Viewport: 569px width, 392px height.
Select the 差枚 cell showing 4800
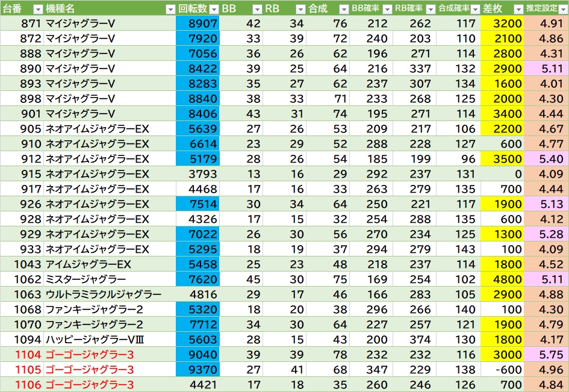(x=502, y=279)
